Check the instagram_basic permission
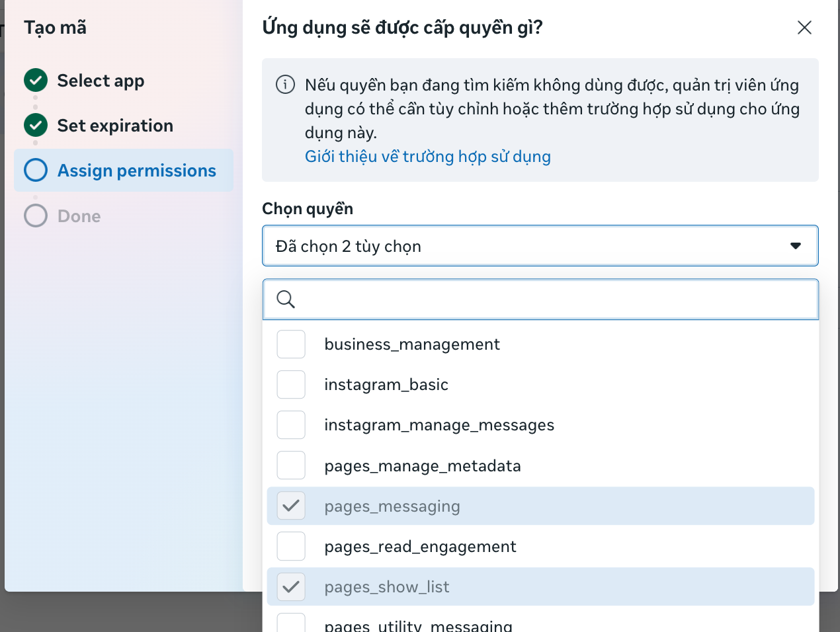Viewport: 840px width, 632px height. [291, 384]
